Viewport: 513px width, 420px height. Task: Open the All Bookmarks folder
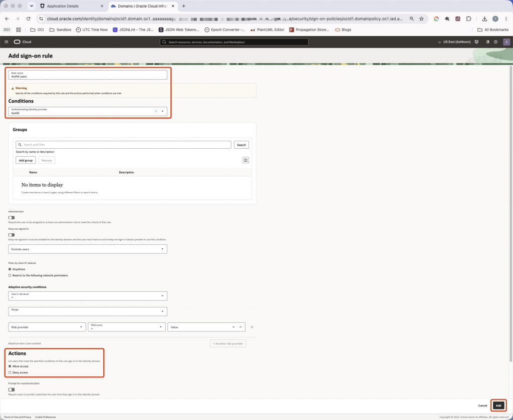pos(493,30)
